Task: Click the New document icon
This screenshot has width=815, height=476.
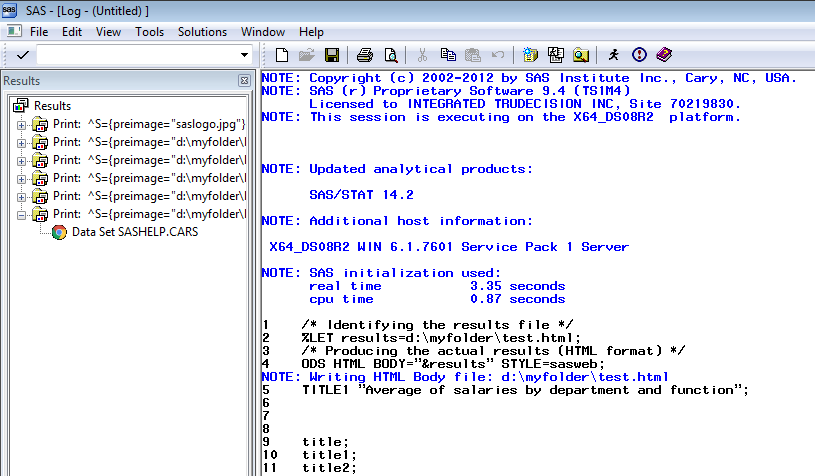Action: click(282, 55)
